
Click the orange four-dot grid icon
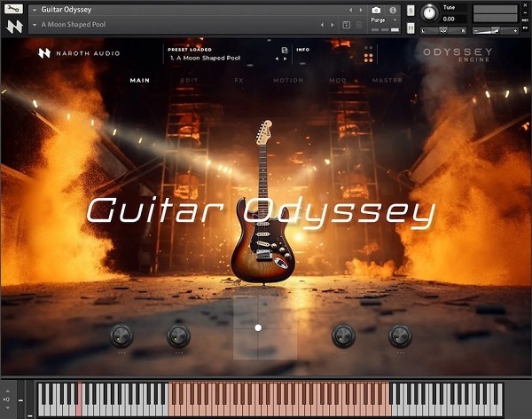tap(369, 58)
